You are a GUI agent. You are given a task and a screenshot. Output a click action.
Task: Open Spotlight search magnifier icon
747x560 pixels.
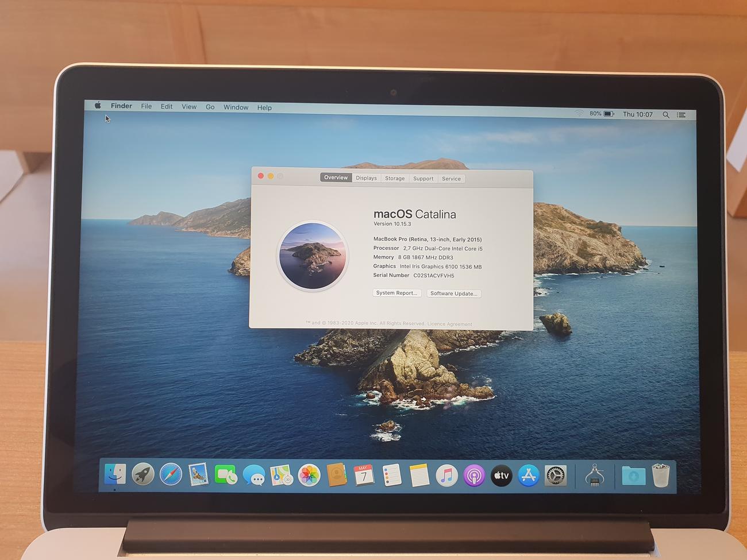(666, 114)
